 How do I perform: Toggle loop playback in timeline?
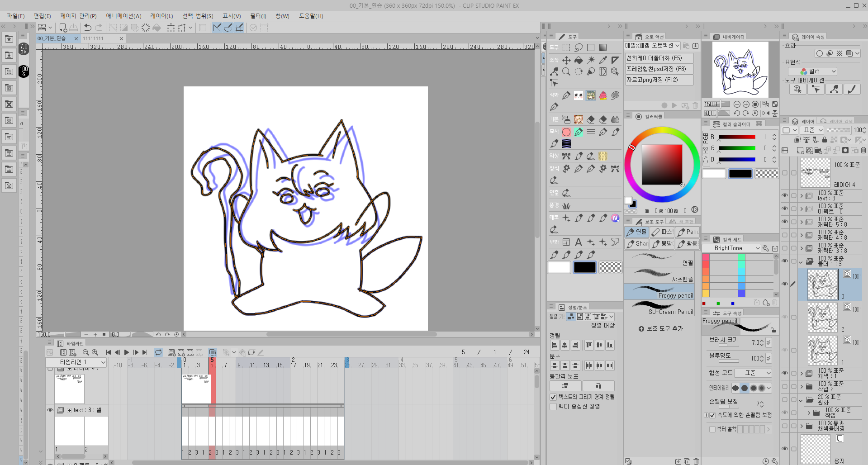click(x=158, y=352)
